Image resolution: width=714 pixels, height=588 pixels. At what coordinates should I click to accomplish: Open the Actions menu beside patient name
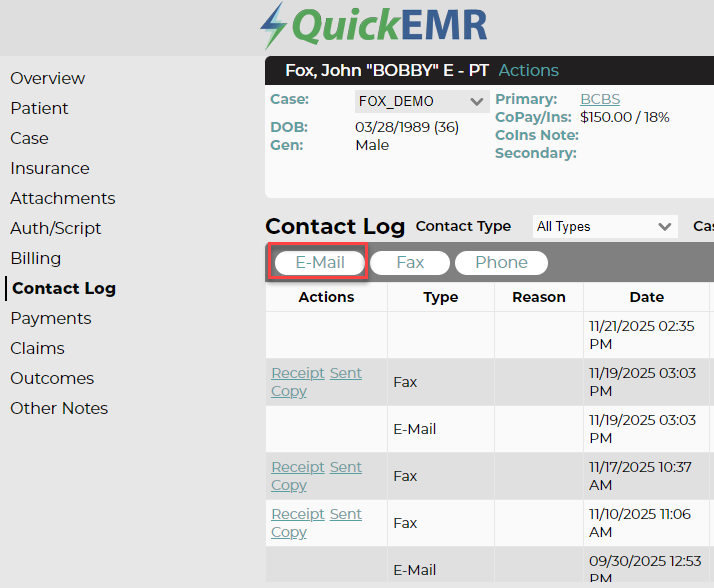pos(528,70)
